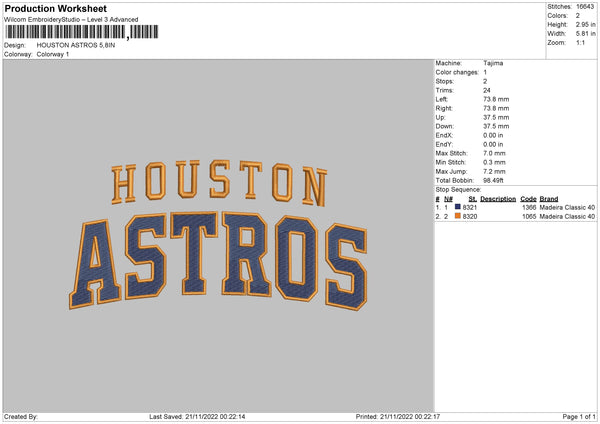
Task: Click the Max Stitch value 7.0 mm
Action: (x=494, y=153)
